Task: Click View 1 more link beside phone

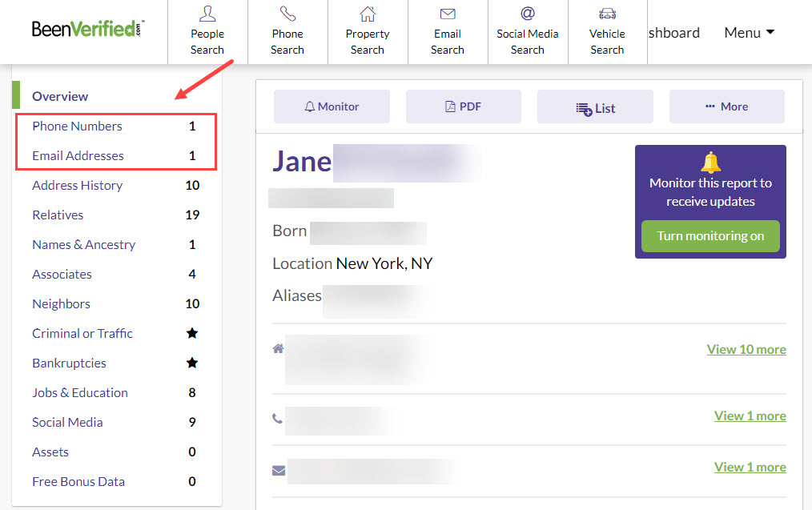Action: click(750, 416)
